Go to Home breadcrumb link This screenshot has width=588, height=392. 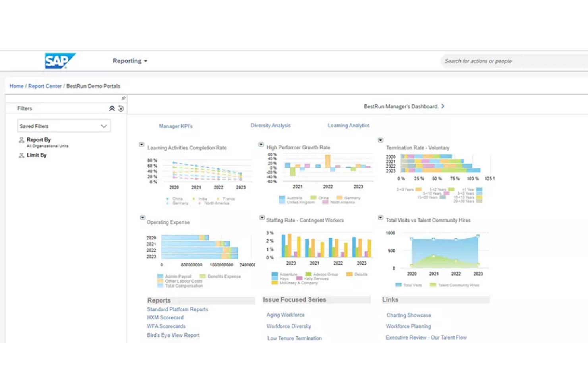coord(16,86)
